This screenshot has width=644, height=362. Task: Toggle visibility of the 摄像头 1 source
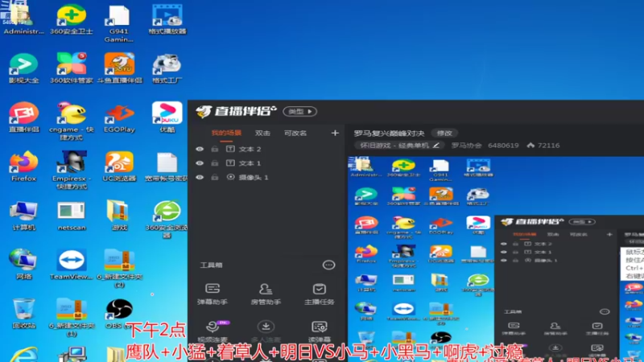coord(200,177)
